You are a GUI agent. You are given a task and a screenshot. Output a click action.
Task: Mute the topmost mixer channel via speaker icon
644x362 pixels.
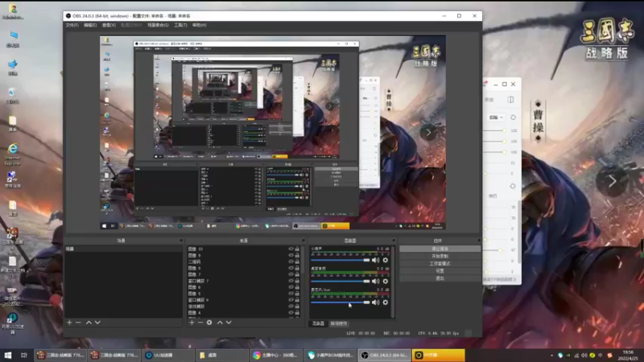pos(375,260)
